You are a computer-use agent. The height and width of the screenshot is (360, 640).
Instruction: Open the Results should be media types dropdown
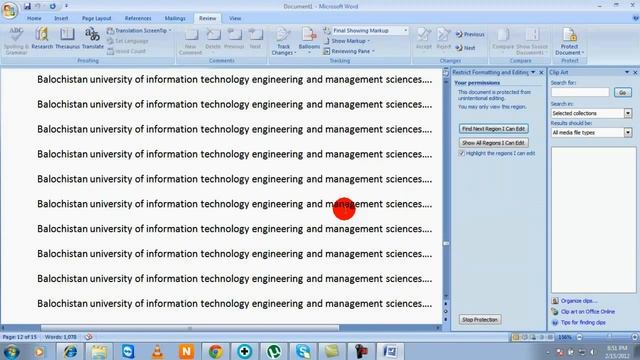pyautogui.click(x=628, y=132)
